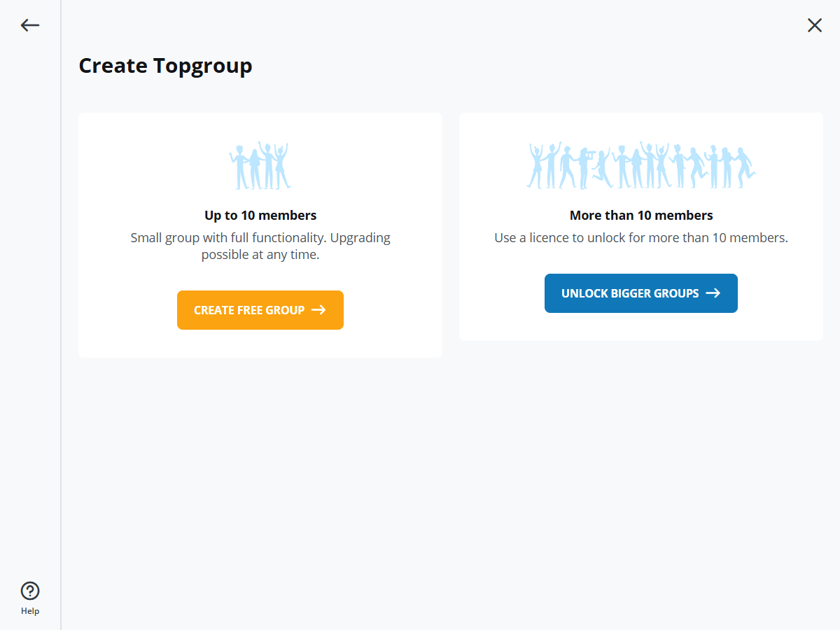Click the large crowd illustration
The height and width of the screenshot is (630, 840).
(x=640, y=166)
